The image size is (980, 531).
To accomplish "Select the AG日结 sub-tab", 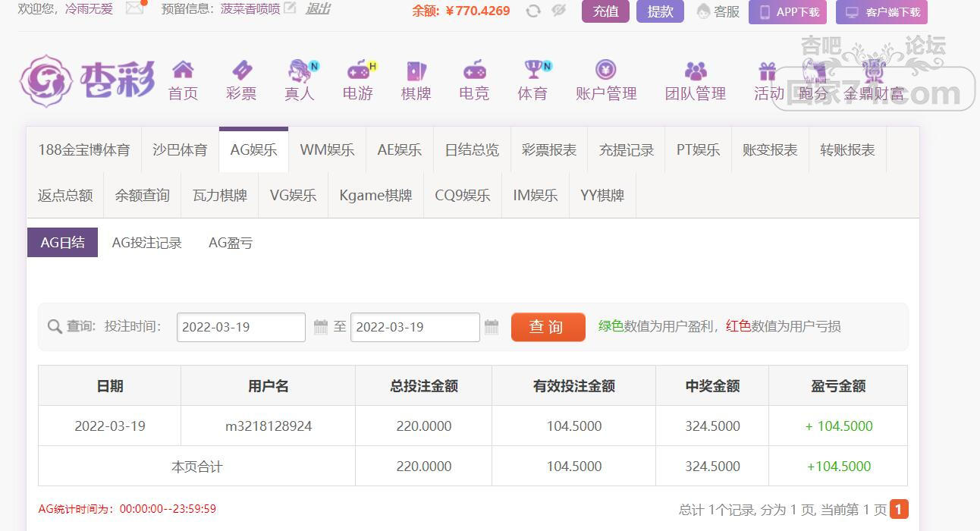I will tap(63, 243).
